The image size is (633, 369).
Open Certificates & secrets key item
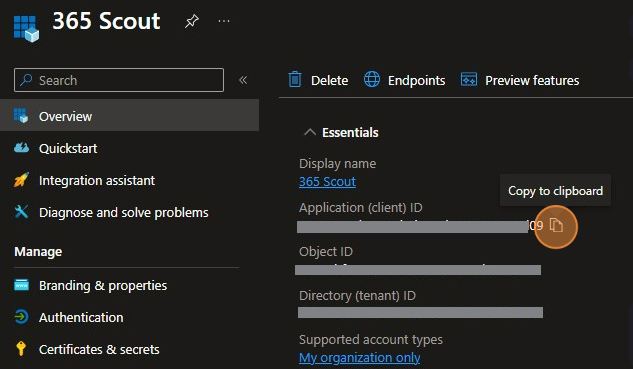tap(99, 349)
